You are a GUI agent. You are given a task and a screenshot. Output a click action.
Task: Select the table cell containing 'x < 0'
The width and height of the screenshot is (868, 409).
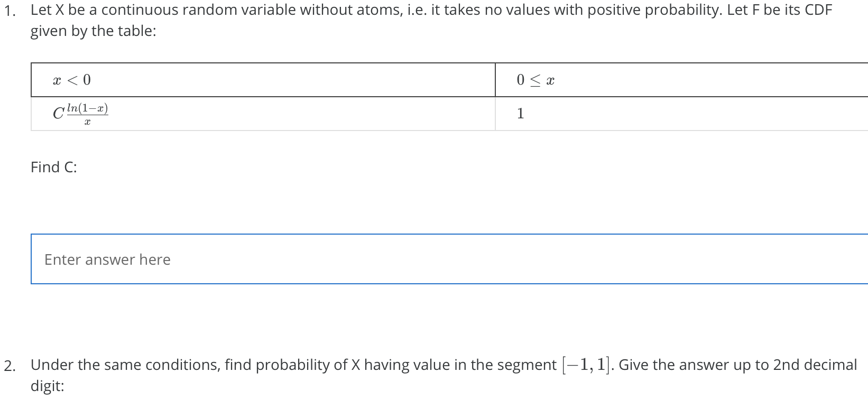click(71, 80)
